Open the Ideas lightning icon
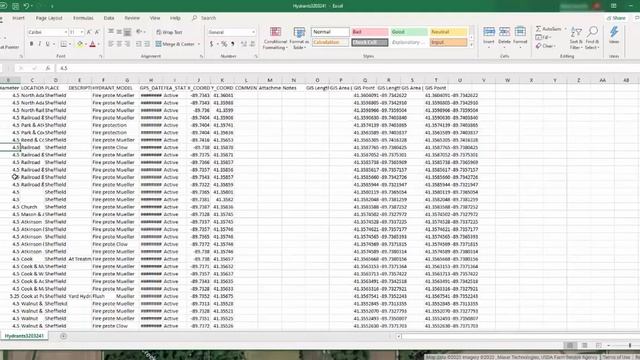 614,35
